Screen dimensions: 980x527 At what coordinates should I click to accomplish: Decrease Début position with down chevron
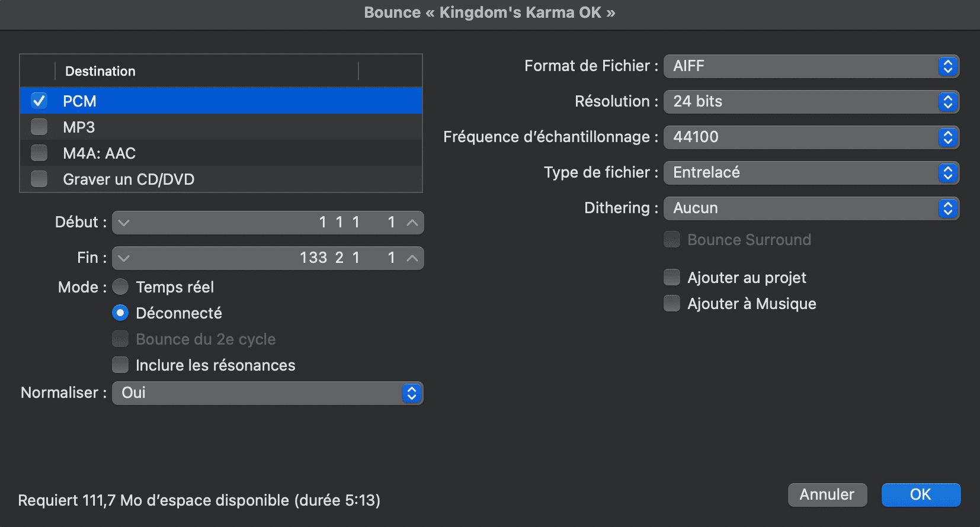coord(124,223)
